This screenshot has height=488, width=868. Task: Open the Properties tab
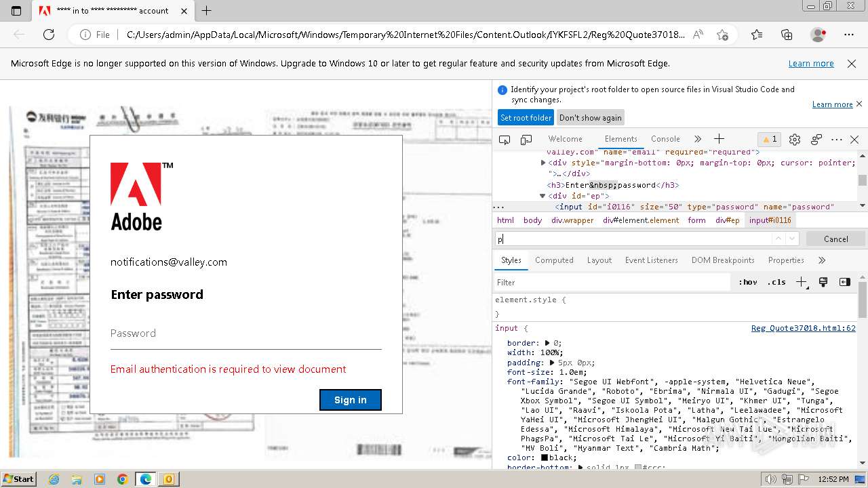[785, 260]
